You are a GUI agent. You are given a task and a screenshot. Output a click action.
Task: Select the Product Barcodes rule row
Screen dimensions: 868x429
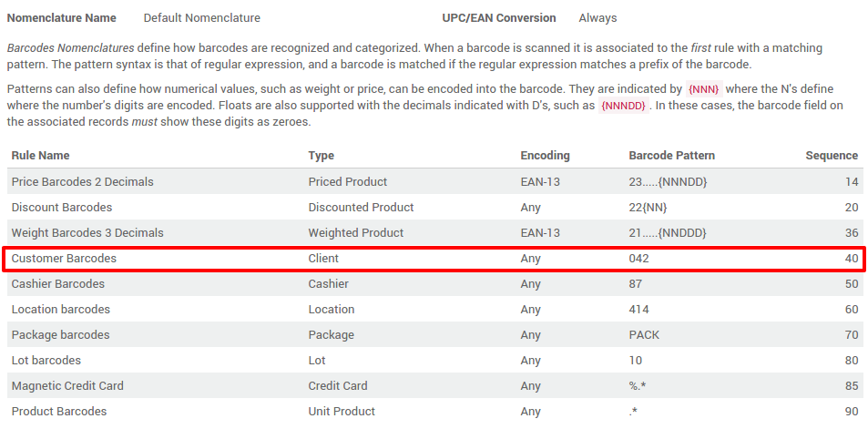(59, 412)
